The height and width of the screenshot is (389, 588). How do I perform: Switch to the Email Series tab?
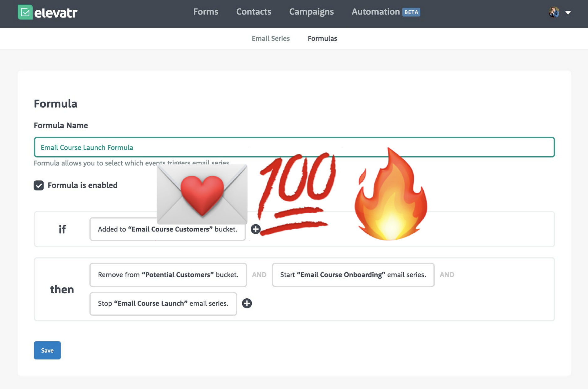tap(271, 38)
